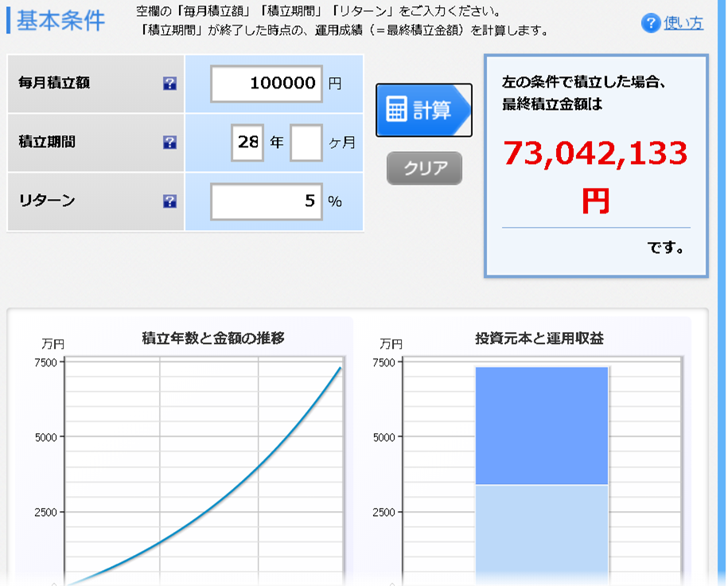The width and height of the screenshot is (728, 586).
Task: Click the リターン row label
Action: tap(47, 201)
